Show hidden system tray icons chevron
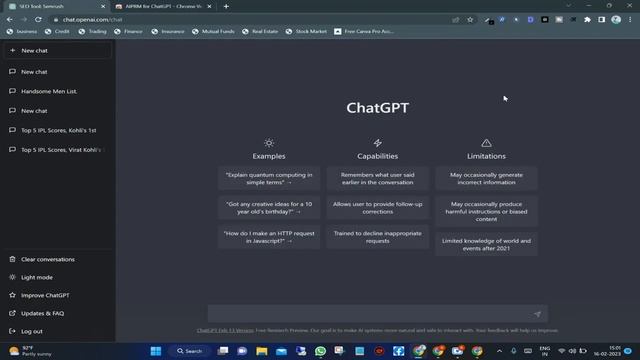This screenshot has height=360, width=640. click(x=499, y=351)
